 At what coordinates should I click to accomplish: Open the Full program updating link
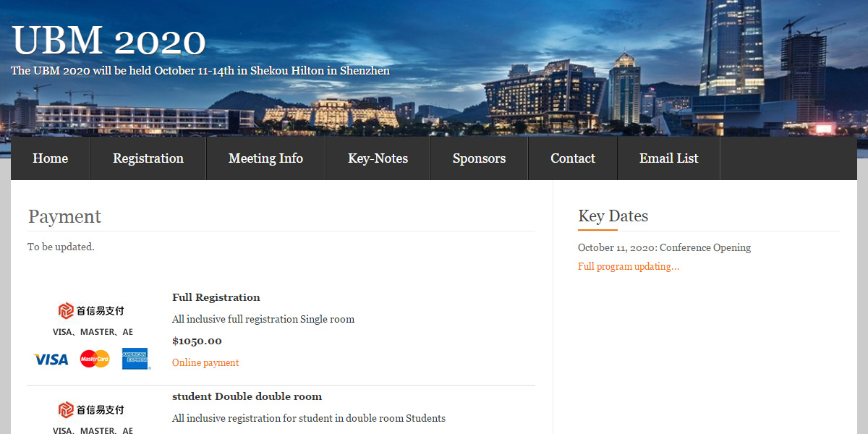point(629,266)
